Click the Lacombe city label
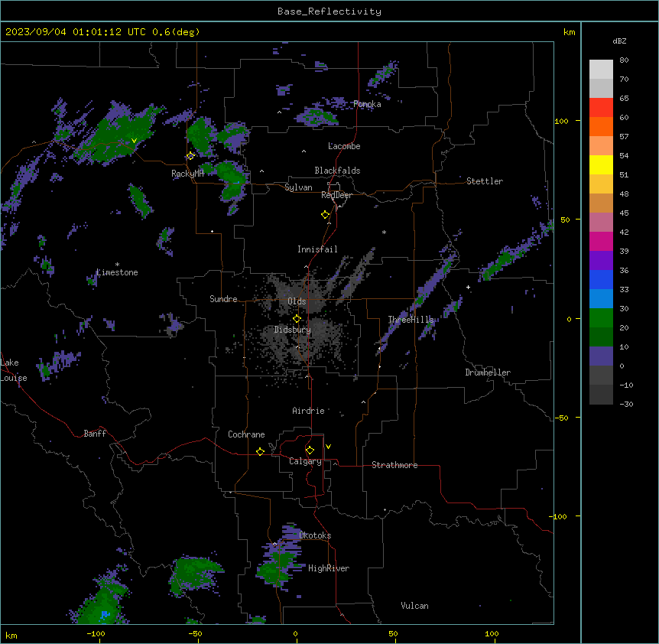The image size is (659, 644). 344,146
